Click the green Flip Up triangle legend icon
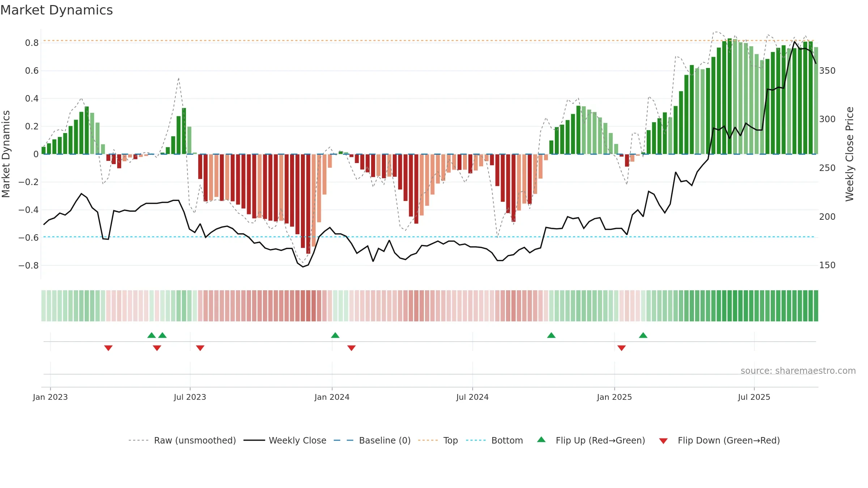This screenshot has height=488, width=868. tap(541, 440)
